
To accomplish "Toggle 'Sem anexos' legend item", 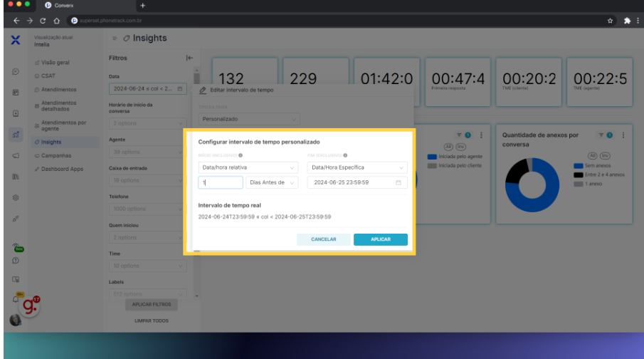I will pos(596,167).
